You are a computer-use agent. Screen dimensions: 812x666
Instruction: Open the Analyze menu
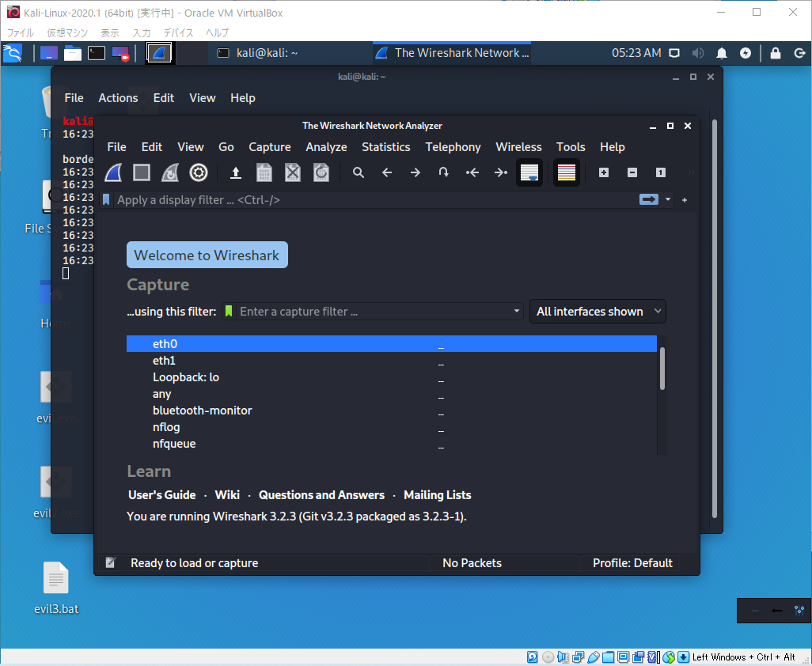point(326,147)
